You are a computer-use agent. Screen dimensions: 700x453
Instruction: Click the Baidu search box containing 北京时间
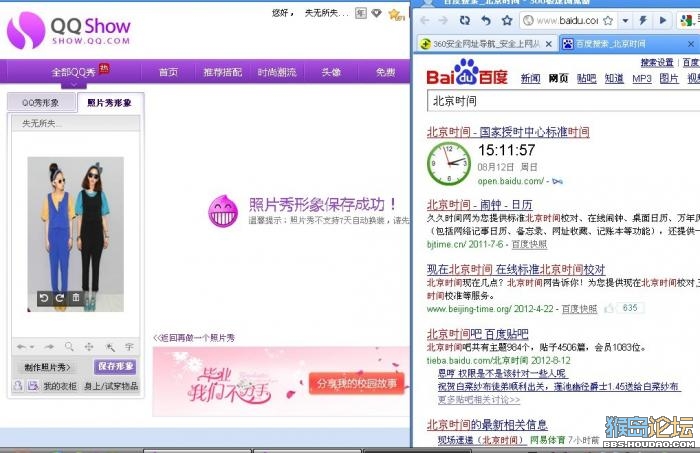tap(563, 101)
